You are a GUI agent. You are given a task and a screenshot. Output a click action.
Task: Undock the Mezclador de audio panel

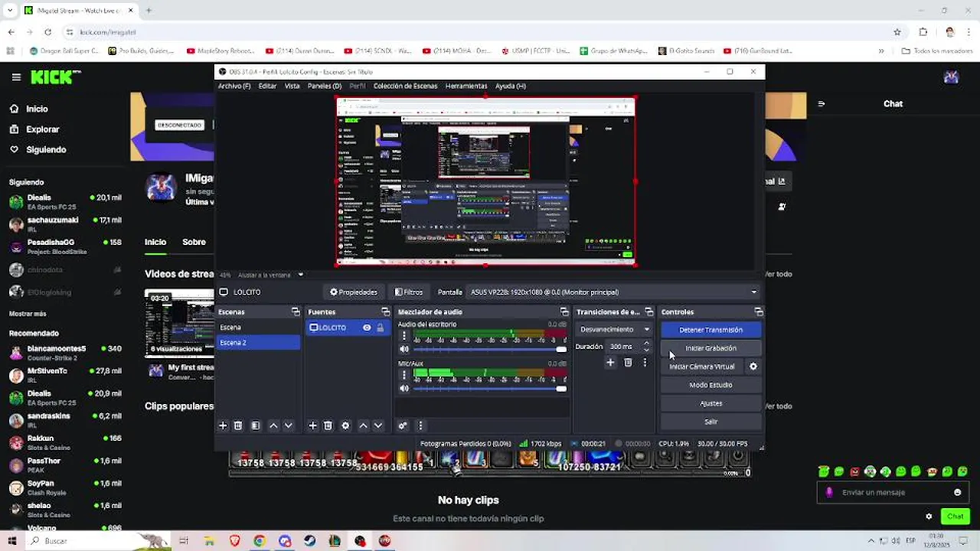(x=564, y=312)
